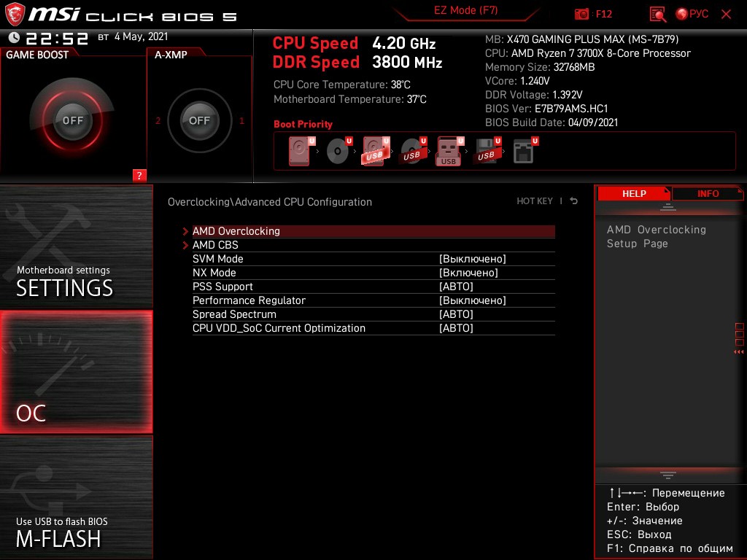Select the CD/DVD drive boot priority icon
The height and width of the screenshot is (560, 747).
tap(338, 151)
